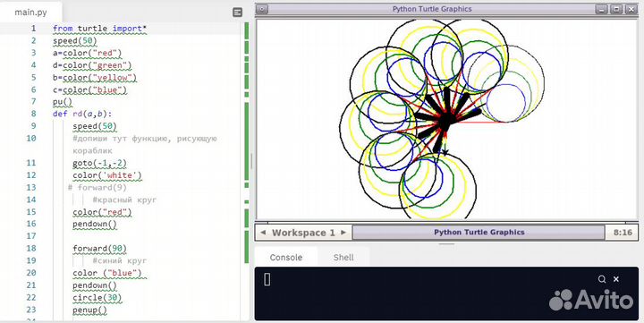Screen dimensions: 644x323
Task: Place cursor on a=color("red") line
Action: (88, 53)
